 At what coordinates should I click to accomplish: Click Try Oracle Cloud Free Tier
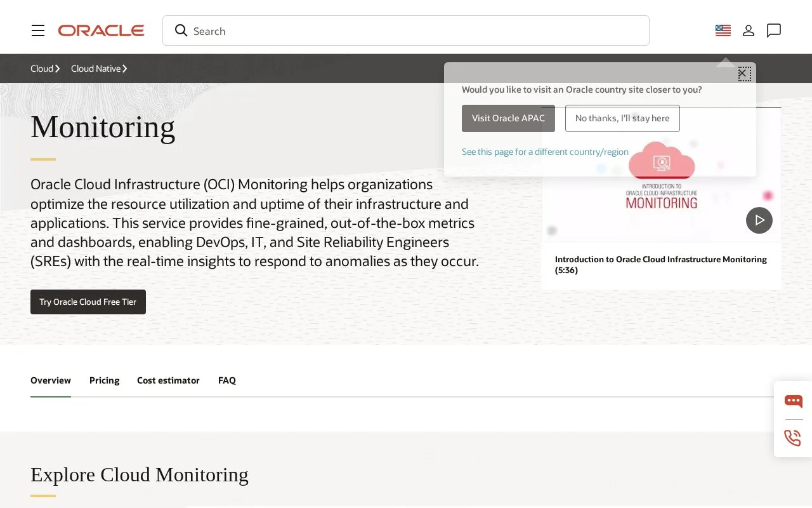88,302
